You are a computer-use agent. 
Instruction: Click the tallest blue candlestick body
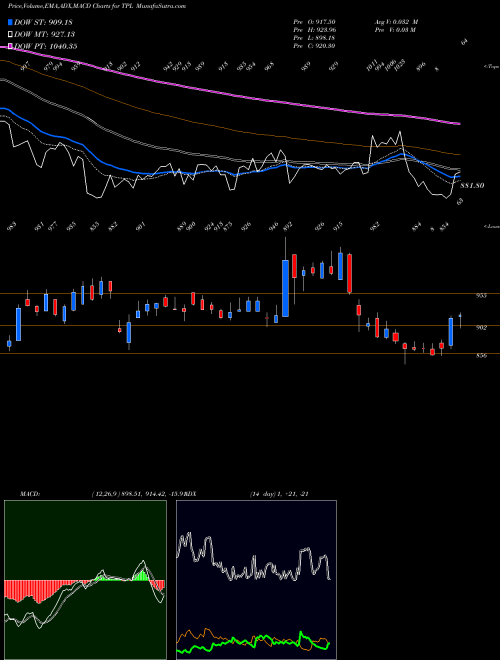tap(285, 288)
